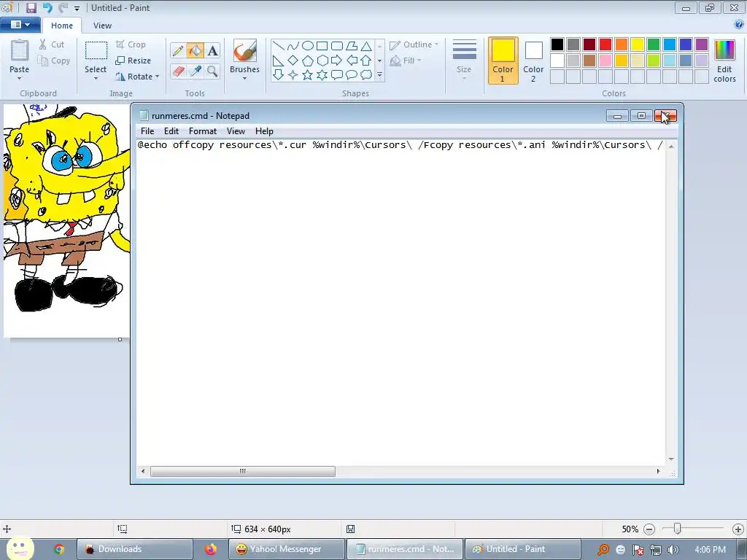The width and height of the screenshot is (747, 560).
Task: Select the Text tool
Action: pos(212,50)
